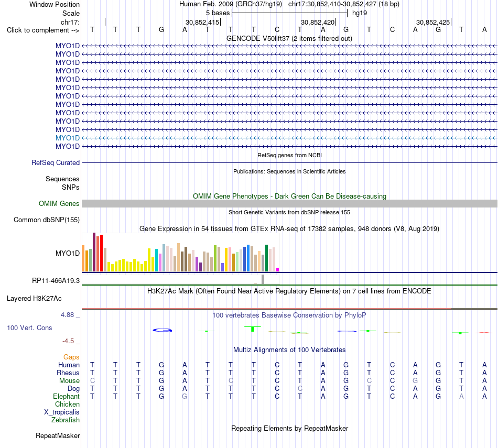This screenshot has height=448, width=498.
Task: Click the 'chr17:' base position label
Action: (70, 22)
